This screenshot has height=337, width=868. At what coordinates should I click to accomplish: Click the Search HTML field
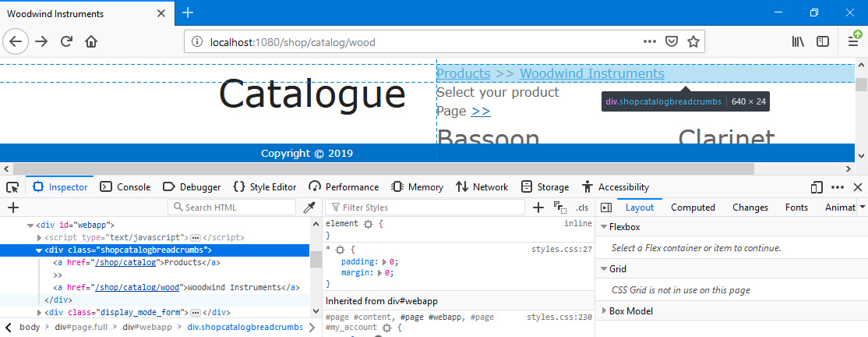232,208
